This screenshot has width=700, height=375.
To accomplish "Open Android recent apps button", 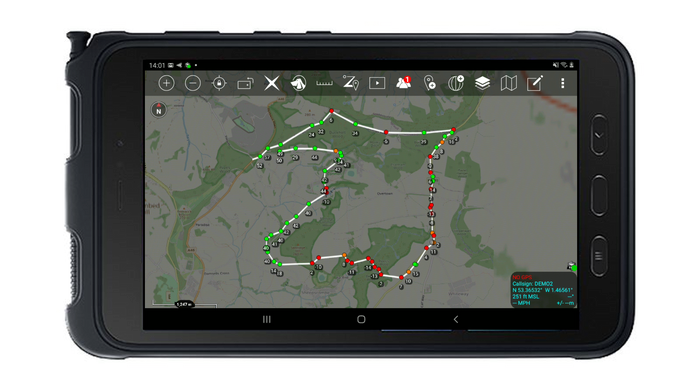I will [x=267, y=319].
